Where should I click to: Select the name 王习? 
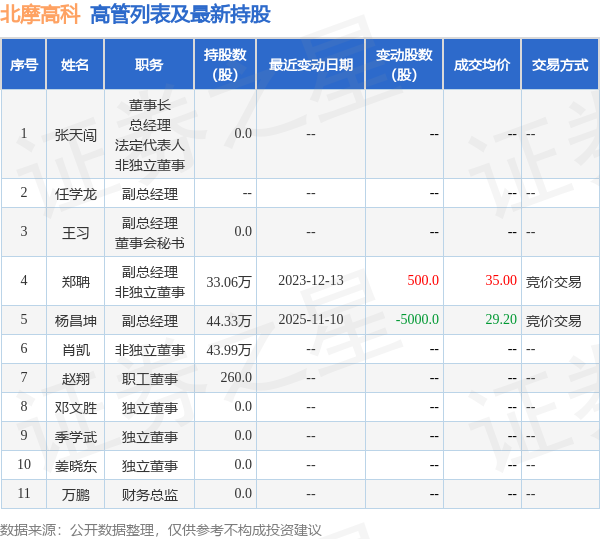(x=75, y=233)
